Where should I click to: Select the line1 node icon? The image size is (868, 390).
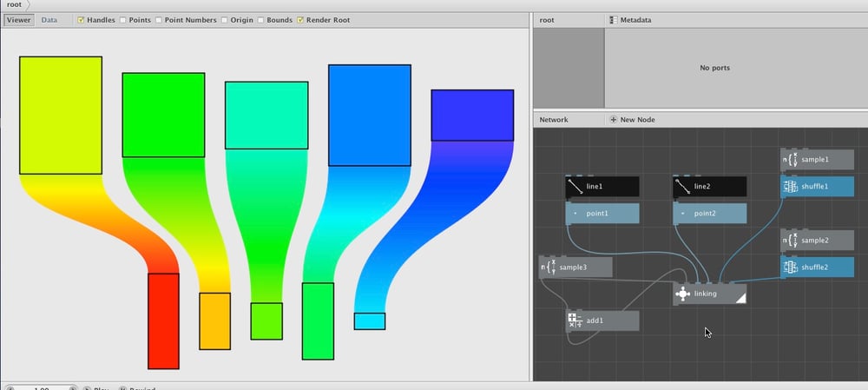coord(575,187)
